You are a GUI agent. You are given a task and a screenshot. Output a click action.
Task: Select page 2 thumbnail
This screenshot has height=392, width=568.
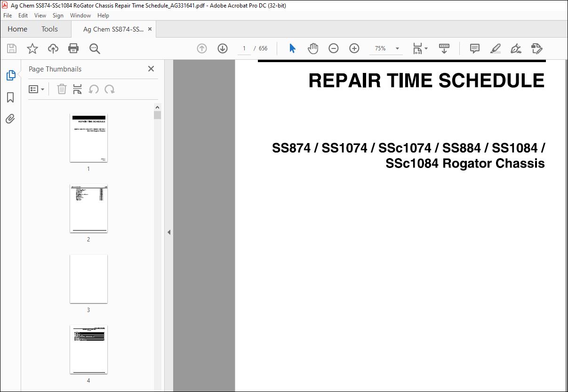(88, 208)
